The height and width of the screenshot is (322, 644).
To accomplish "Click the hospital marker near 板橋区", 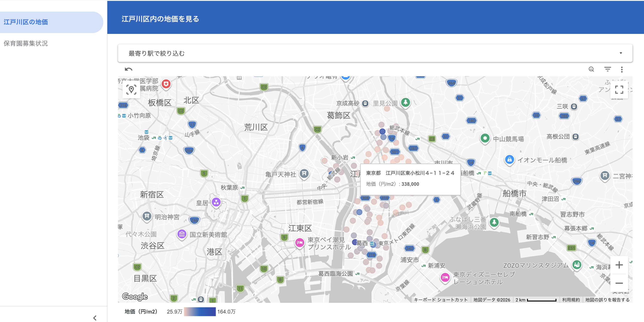I will coord(166,84).
